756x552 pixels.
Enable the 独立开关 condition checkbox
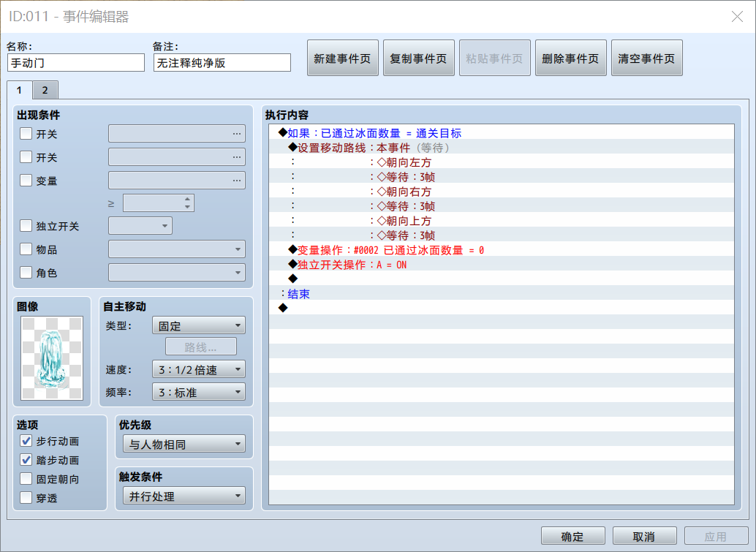coord(26,226)
